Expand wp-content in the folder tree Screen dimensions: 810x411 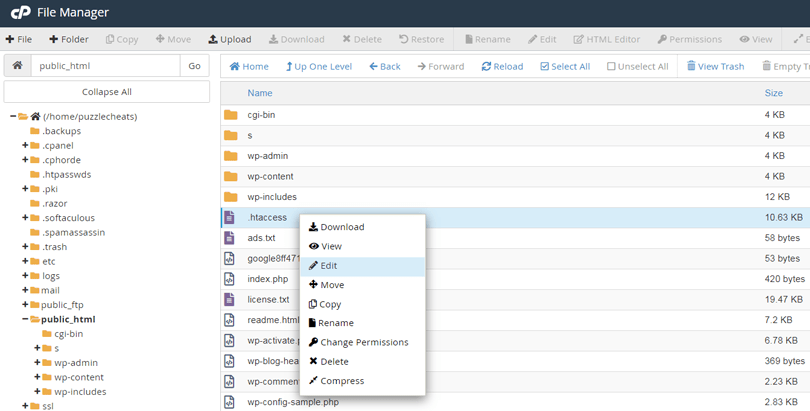point(37,377)
